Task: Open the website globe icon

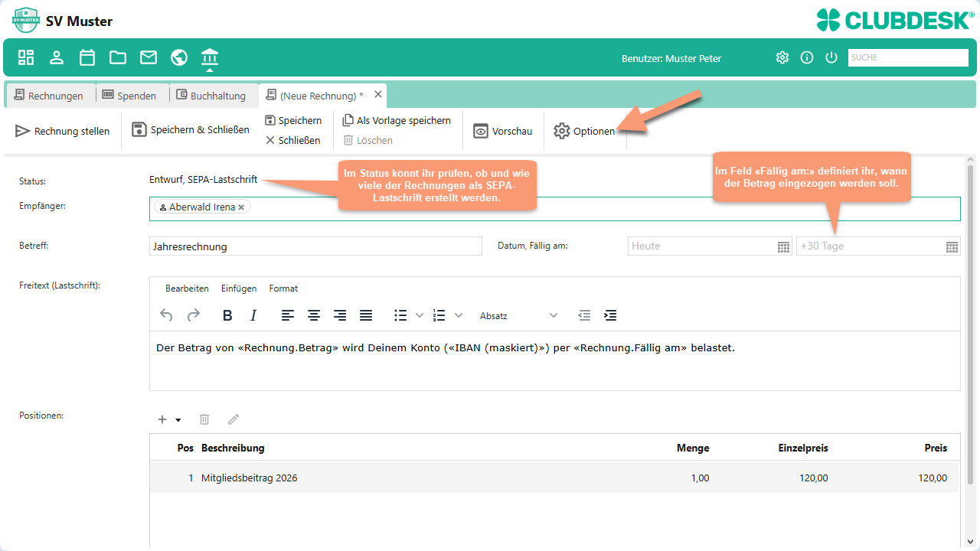Action: 179,57
